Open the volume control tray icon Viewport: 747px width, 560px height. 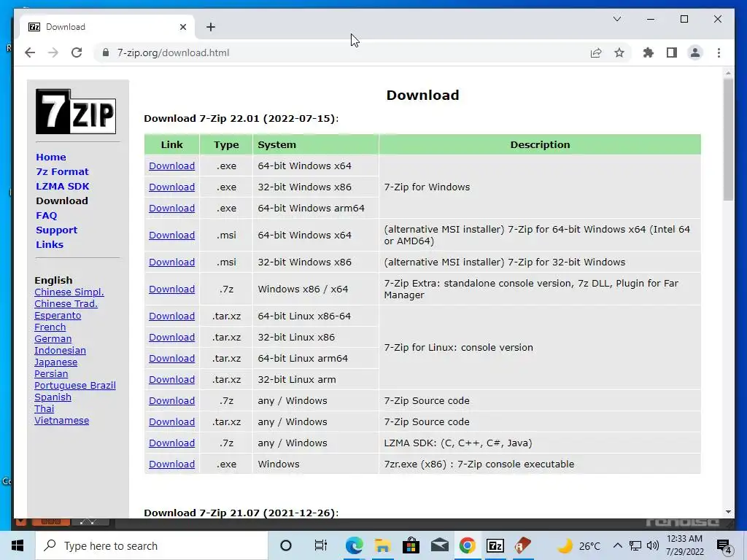(x=653, y=545)
